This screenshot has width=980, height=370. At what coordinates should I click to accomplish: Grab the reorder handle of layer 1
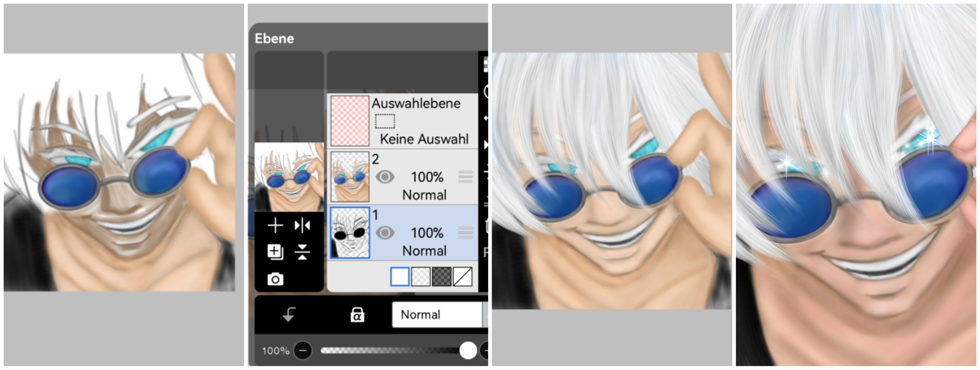point(465,233)
